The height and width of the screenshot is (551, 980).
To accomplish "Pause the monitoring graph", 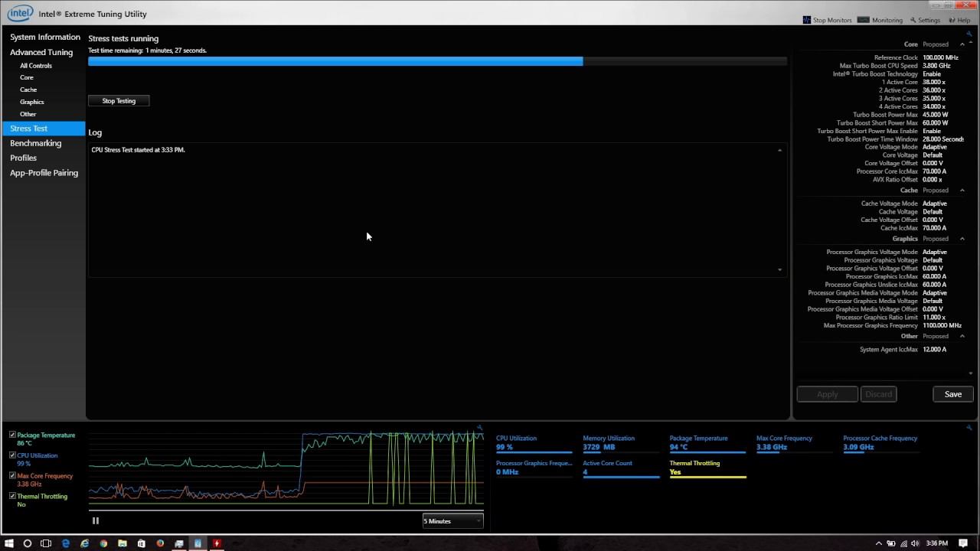I will click(x=96, y=521).
